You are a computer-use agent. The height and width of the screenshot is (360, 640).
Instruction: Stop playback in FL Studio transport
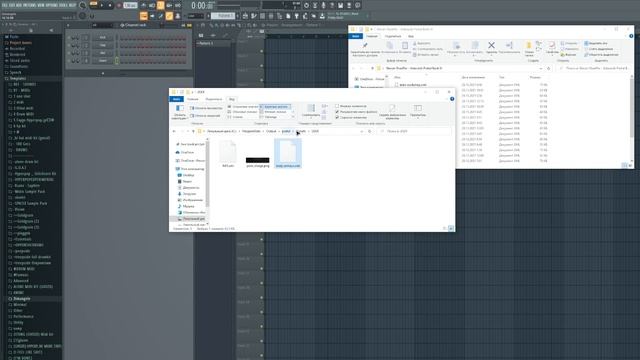click(110, 5)
